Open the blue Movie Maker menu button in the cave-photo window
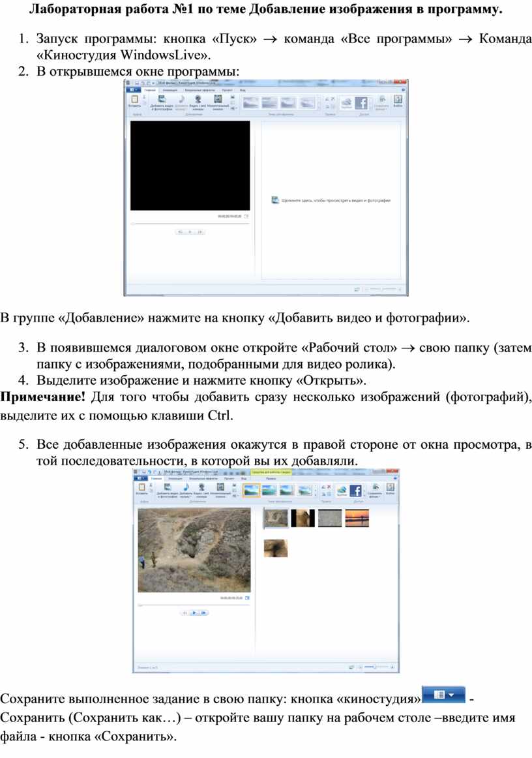Viewport: 532px width, 758px height. click(141, 479)
